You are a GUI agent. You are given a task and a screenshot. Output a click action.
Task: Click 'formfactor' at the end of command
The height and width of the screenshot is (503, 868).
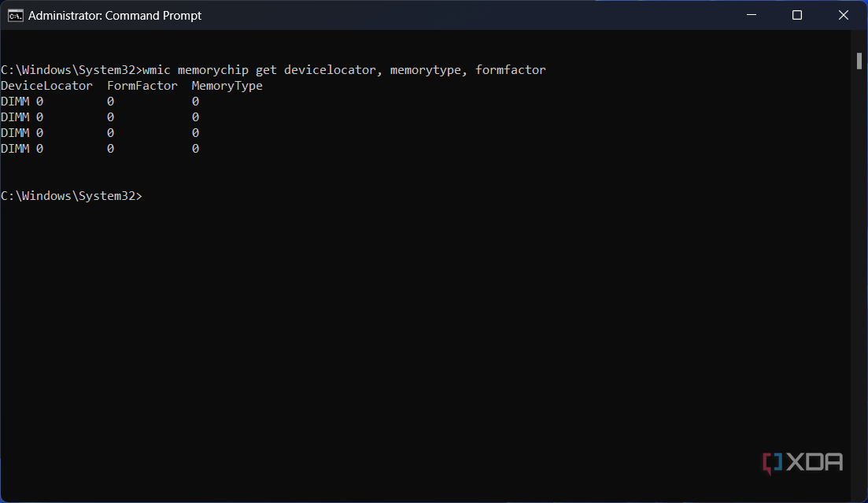point(510,70)
